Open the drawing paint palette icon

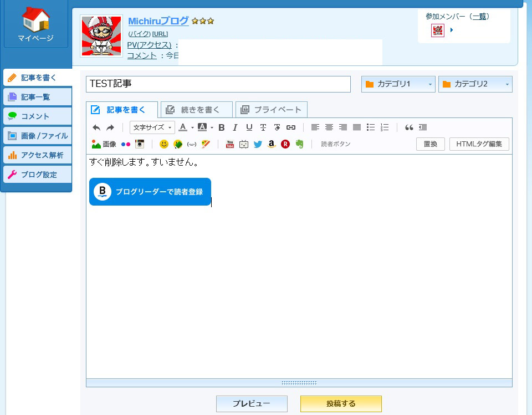pos(206,144)
